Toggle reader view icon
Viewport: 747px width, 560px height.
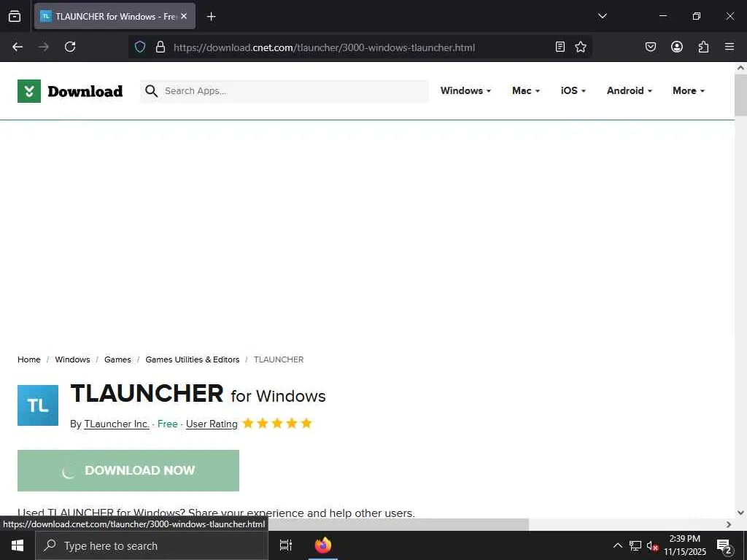pyautogui.click(x=560, y=47)
